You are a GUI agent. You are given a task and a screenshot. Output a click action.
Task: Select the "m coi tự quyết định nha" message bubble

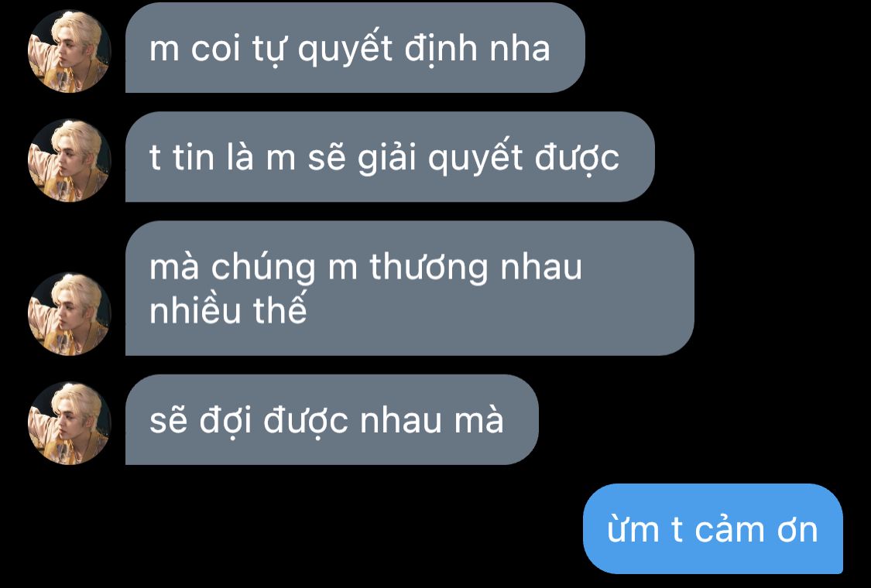[x=355, y=48]
